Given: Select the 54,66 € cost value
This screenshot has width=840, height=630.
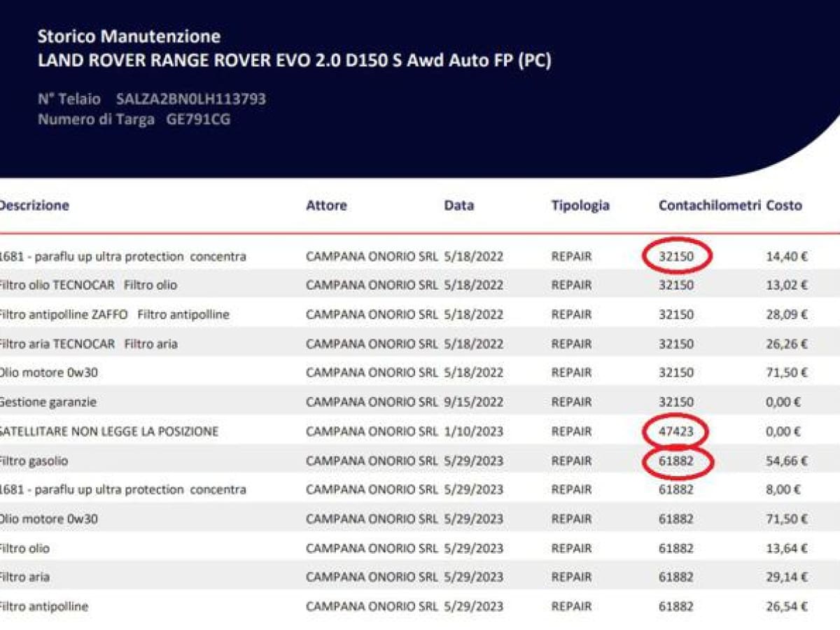Looking at the screenshot, I should click(x=787, y=461).
